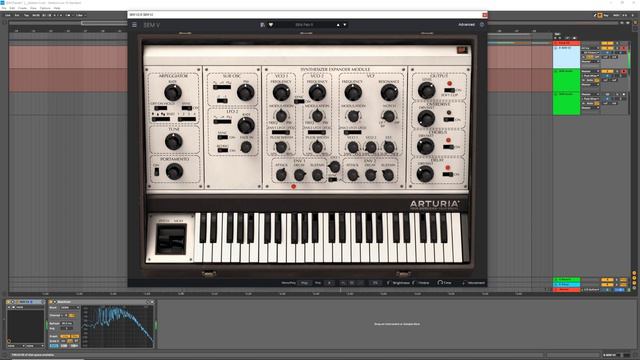Click the VCF Resonance knob
Screen dimensions: 640x360
(x=389, y=93)
